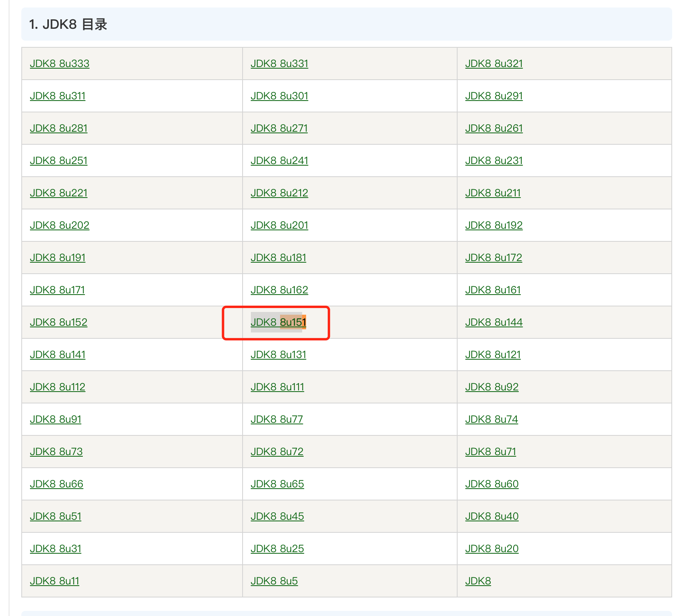
Task: Select the JDK8 8u73 link
Action: click(56, 452)
